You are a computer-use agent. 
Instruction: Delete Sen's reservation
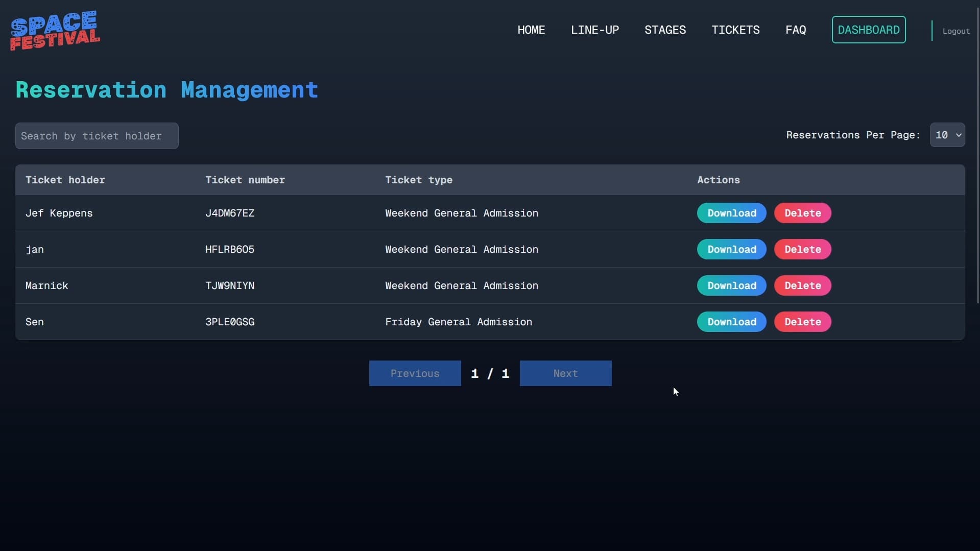click(802, 322)
